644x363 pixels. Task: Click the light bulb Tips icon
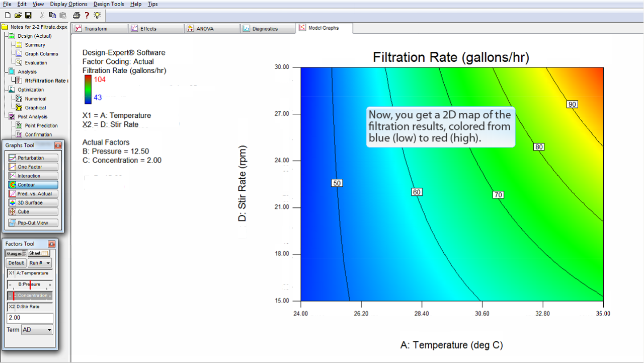point(97,16)
